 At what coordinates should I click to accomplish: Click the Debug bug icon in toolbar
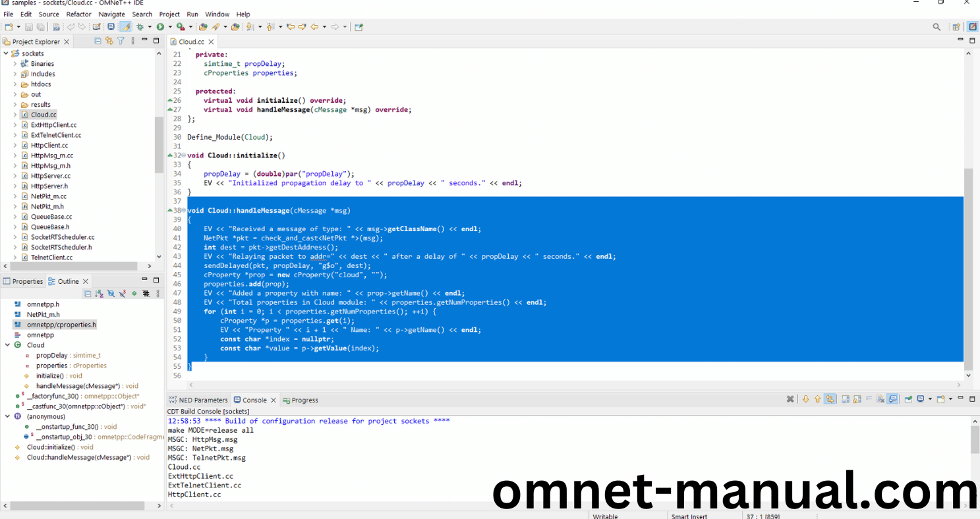click(140, 27)
